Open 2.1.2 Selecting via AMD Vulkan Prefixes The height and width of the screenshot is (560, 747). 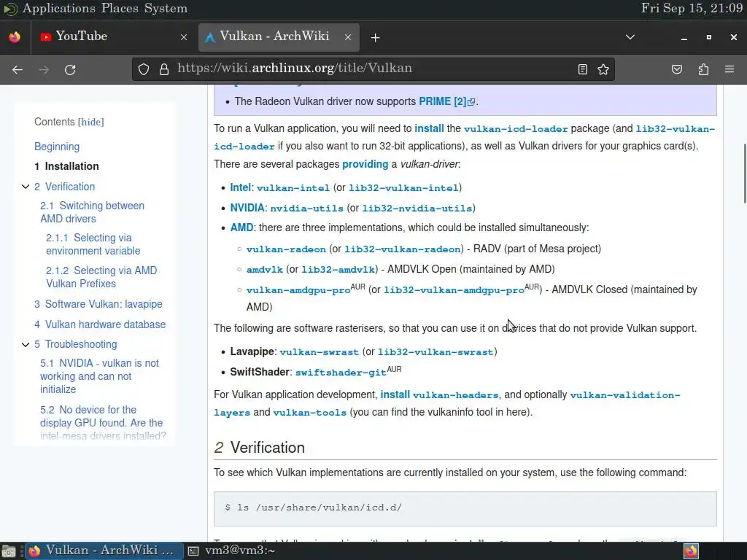[101, 277]
